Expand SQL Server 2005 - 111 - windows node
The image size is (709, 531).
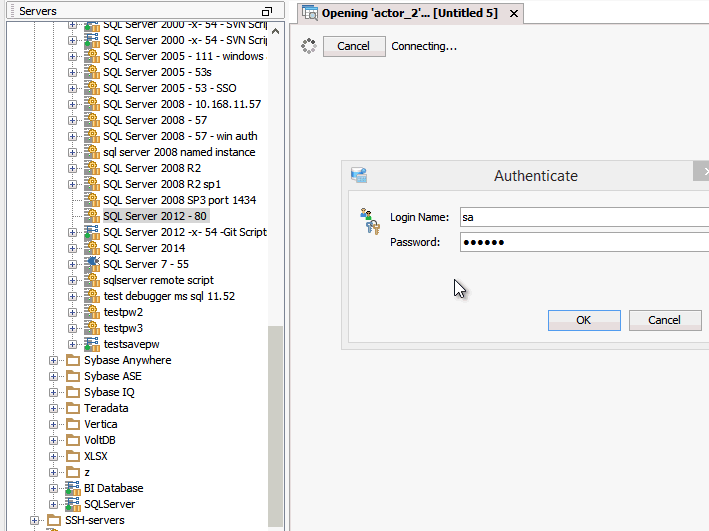pyautogui.click(x=72, y=57)
